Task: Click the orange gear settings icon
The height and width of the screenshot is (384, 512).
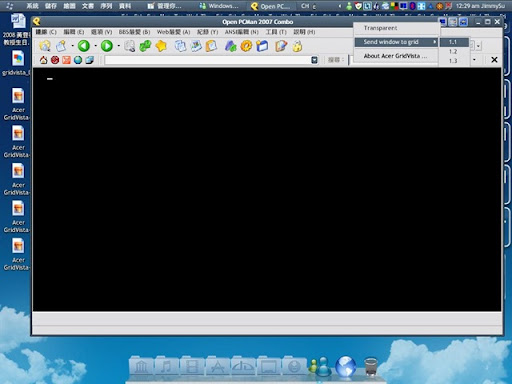Action: (246, 46)
